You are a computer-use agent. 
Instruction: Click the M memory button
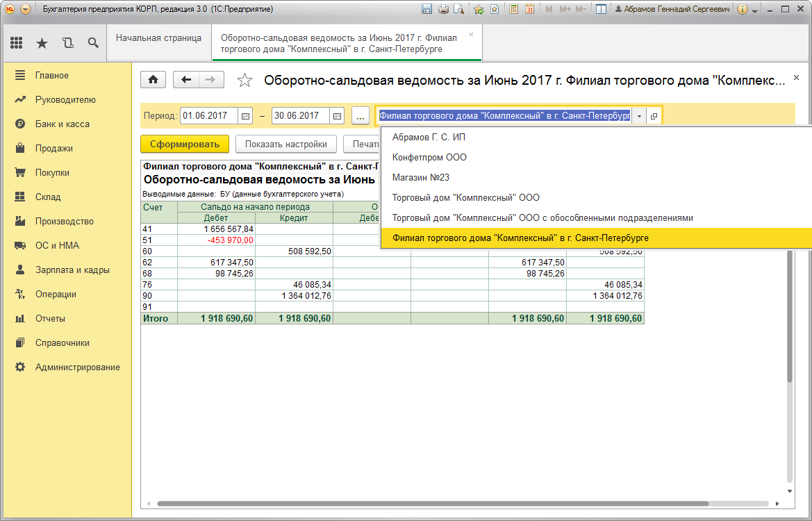[x=549, y=9]
